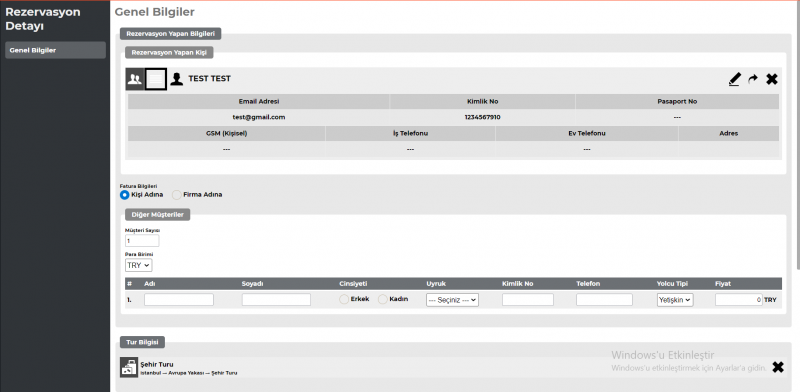Click the Email Adresi column header
The width and height of the screenshot is (800, 392).
[259, 102]
